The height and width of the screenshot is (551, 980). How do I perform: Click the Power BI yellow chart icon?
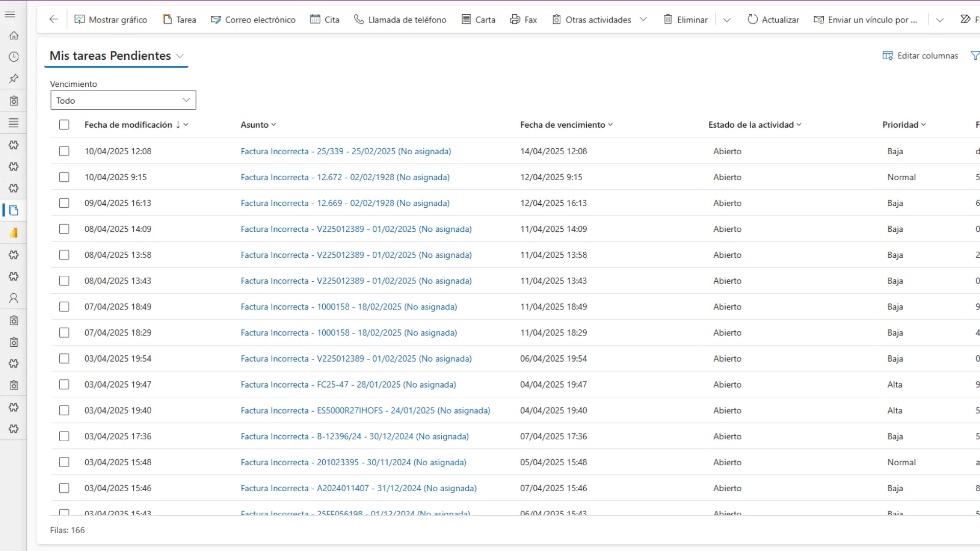[x=14, y=233]
